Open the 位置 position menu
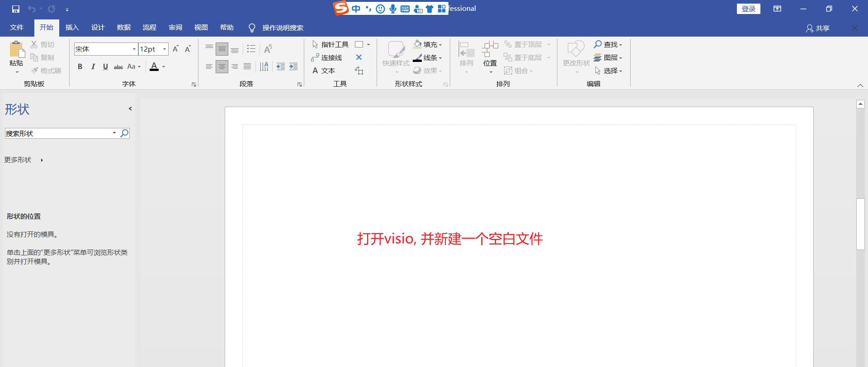Viewport: 868px width, 367px height. coord(490,57)
